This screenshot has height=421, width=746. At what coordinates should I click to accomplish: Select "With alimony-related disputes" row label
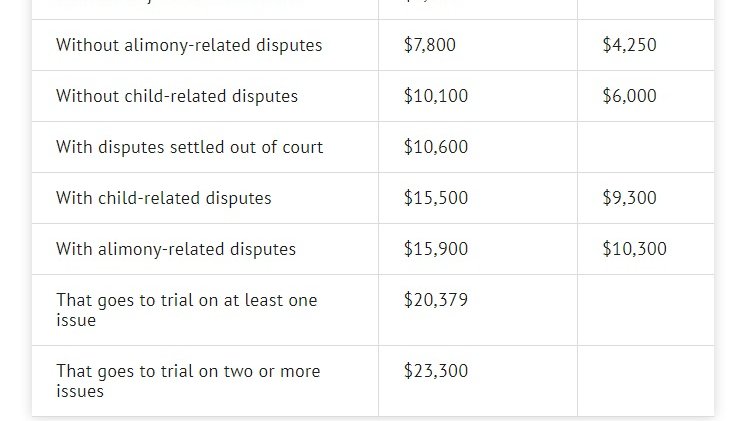pyautogui.click(x=176, y=249)
